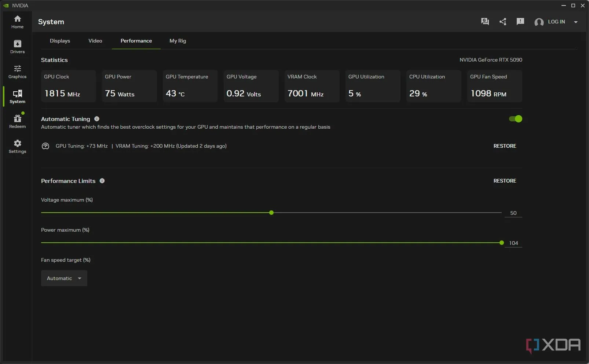Click the GPU Temperature statistic card

coord(190,86)
